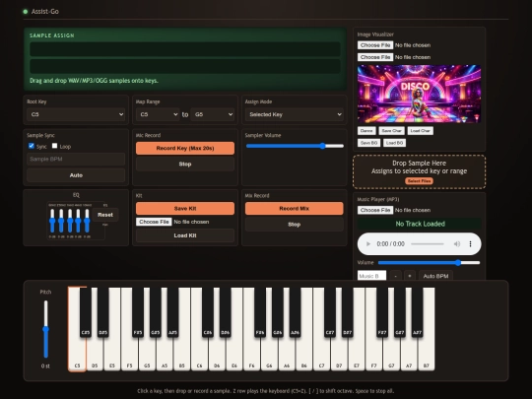Click the Save BG button
532x399 pixels.
368,143
